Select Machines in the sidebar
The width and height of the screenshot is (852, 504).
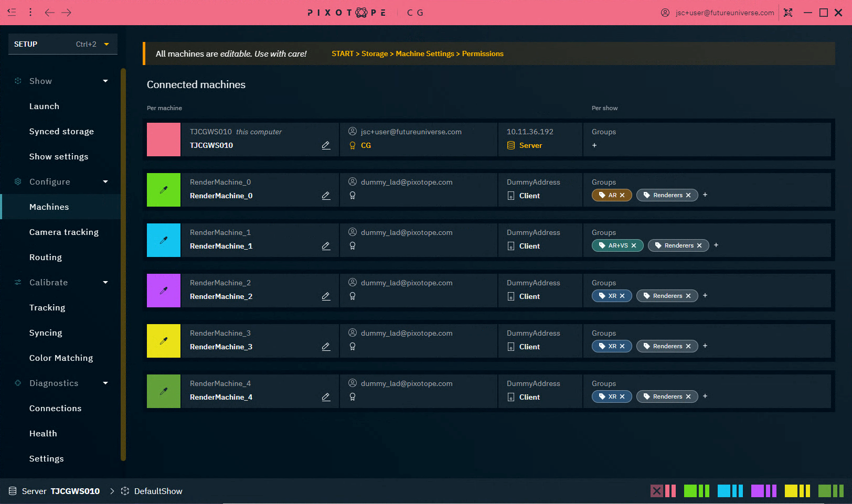[x=49, y=207]
